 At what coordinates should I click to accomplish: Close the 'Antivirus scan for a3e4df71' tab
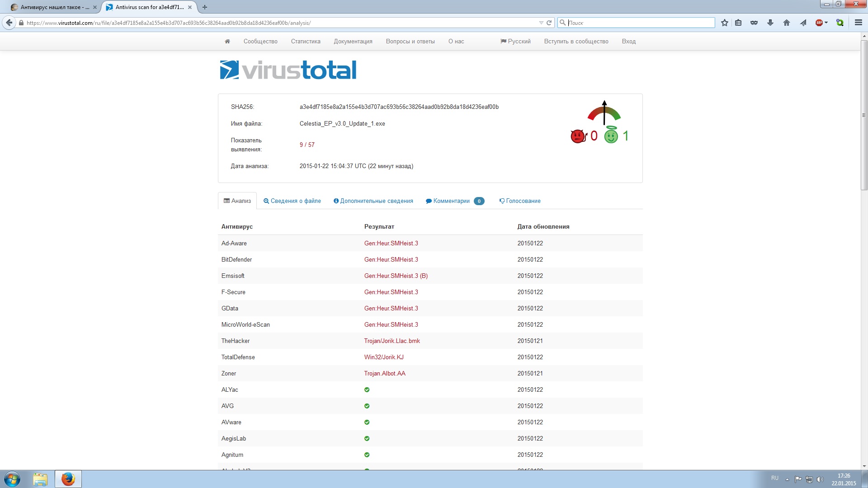tap(190, 7)
